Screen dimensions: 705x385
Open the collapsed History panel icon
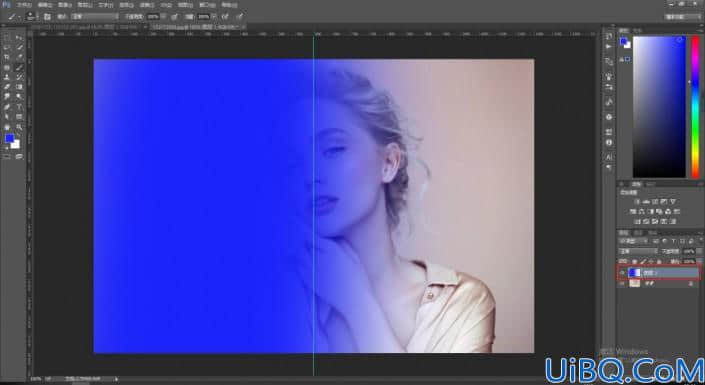609,36
